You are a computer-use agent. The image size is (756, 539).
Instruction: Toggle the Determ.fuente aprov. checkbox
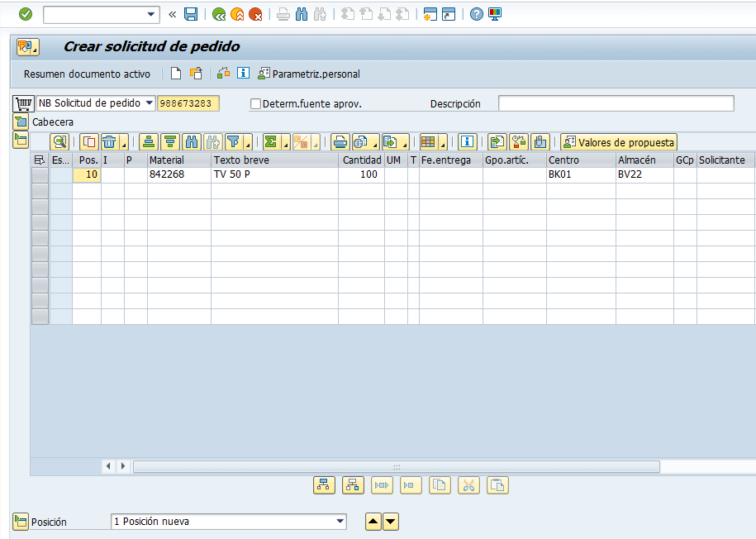(x=255, y=104)
